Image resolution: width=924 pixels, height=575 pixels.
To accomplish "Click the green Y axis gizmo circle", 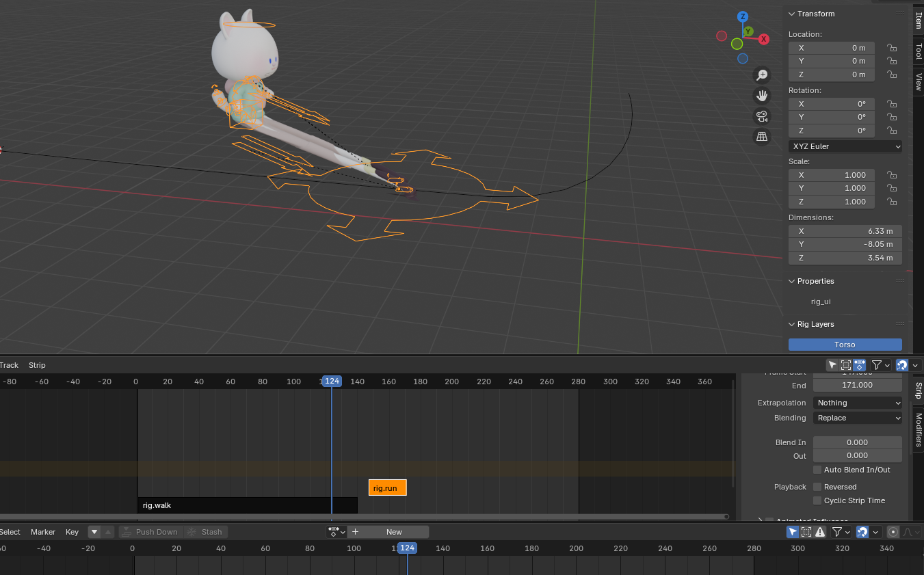I will tap(748, 31).
